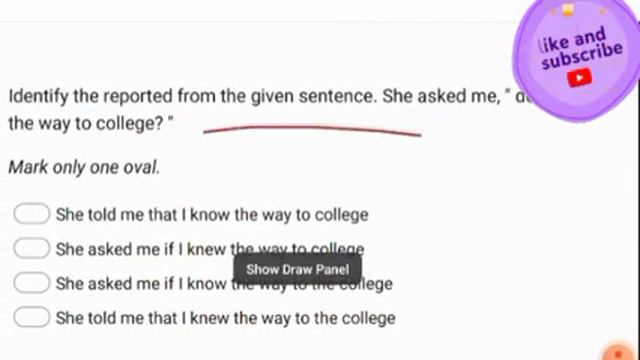Select oval for "She asked me if I know"
The image size is (640, 360).
(31, 283)
